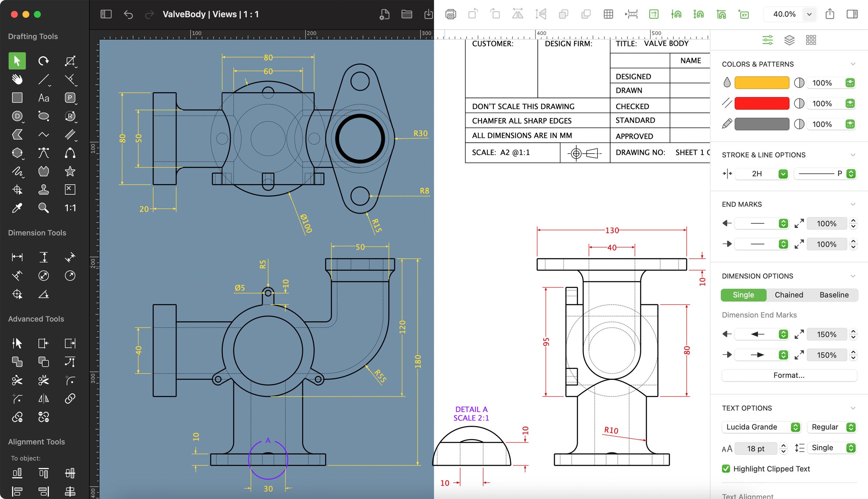868x499 pixels.
Task: Open the zoom percentage dropdown
Action: pyautogui.click(x=809, y=14)
